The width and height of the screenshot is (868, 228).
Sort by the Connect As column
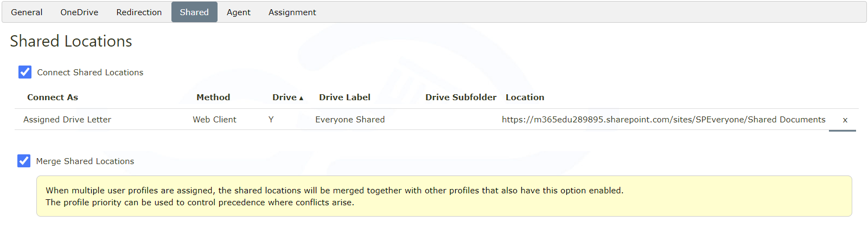[x=53, y=97]
